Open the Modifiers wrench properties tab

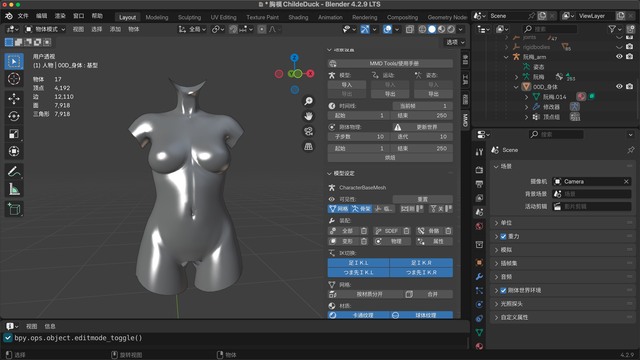pos(479,277)
